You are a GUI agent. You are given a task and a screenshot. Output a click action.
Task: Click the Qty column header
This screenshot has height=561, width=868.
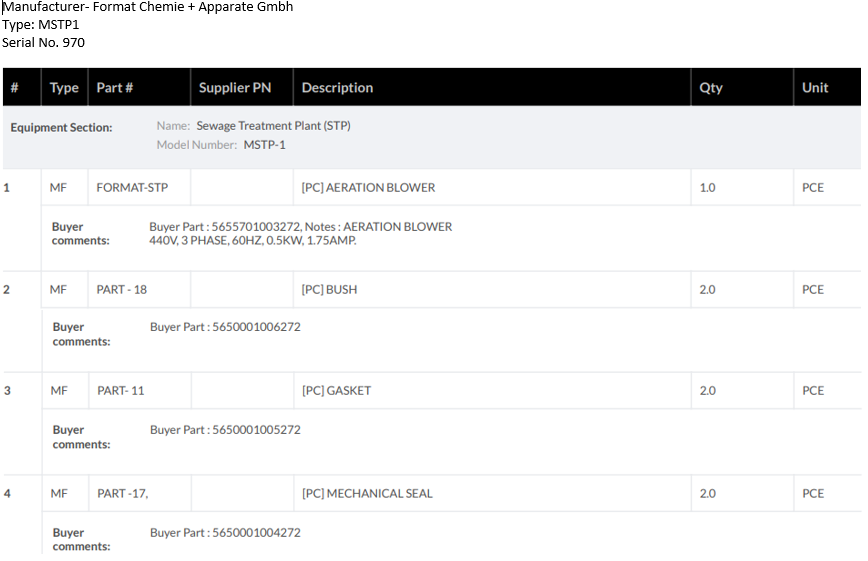(x=711, y=88)
